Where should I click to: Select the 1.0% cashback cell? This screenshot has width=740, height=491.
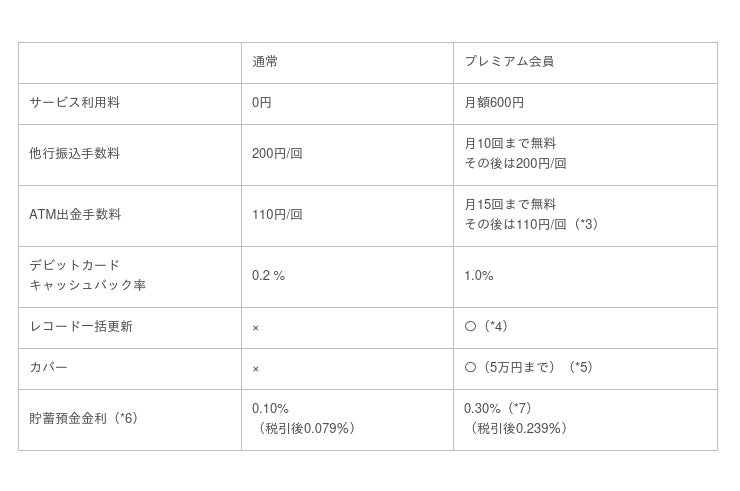click(478, 275)
